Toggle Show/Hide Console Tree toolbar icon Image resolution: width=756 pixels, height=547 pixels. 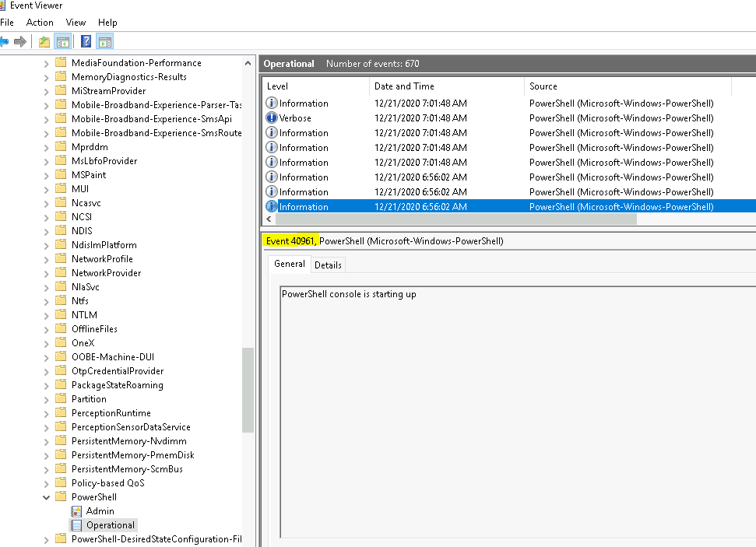point(63,42)
